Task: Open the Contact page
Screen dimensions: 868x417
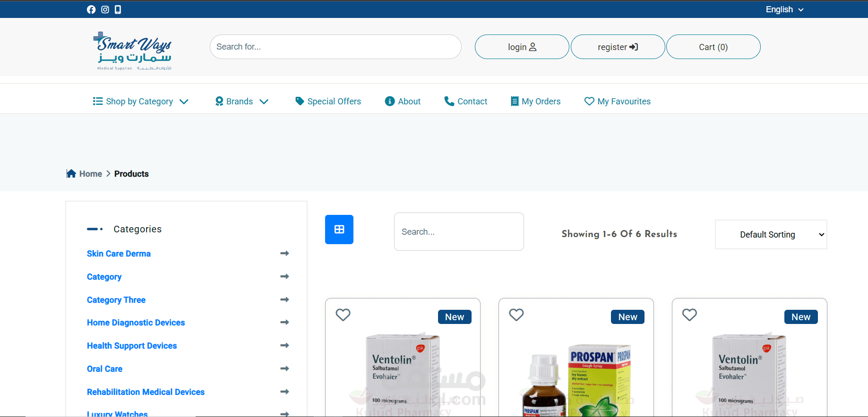Action: (x=466, y=102)
